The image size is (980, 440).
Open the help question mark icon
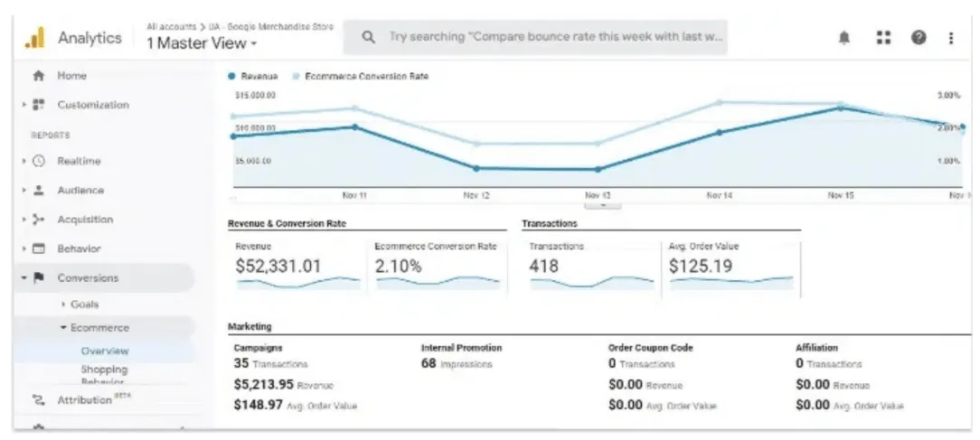[x=919, y=38]
